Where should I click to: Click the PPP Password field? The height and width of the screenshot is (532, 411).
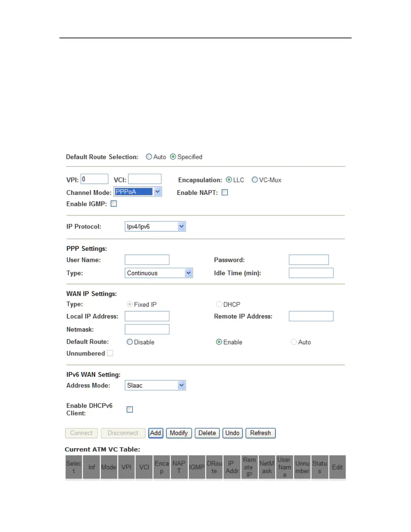tap(309, 260)
